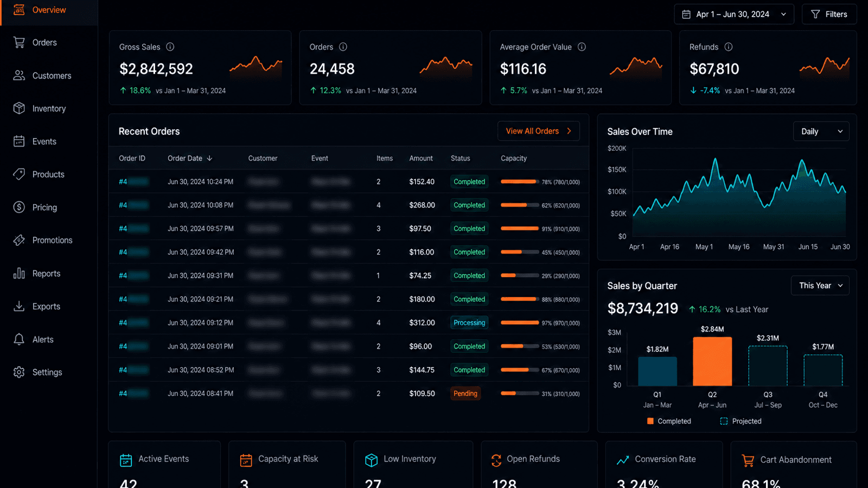This screenshot has height=488, width=868.
Task: Open the Daily interval dropdown
Action: point(821,131)
